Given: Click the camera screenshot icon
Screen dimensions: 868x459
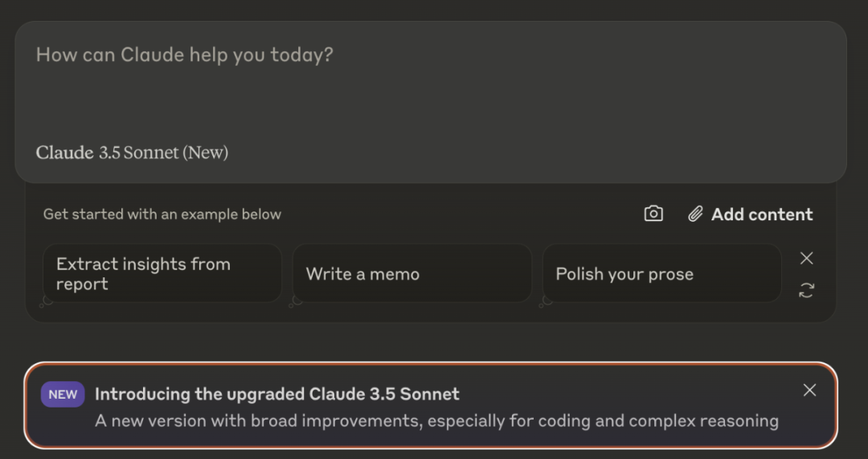Looking at the screenshot, I should [653, 214].
